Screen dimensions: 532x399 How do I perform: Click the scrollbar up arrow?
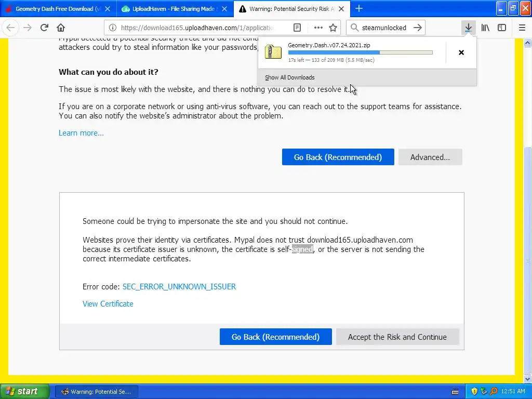coord(528,43)
